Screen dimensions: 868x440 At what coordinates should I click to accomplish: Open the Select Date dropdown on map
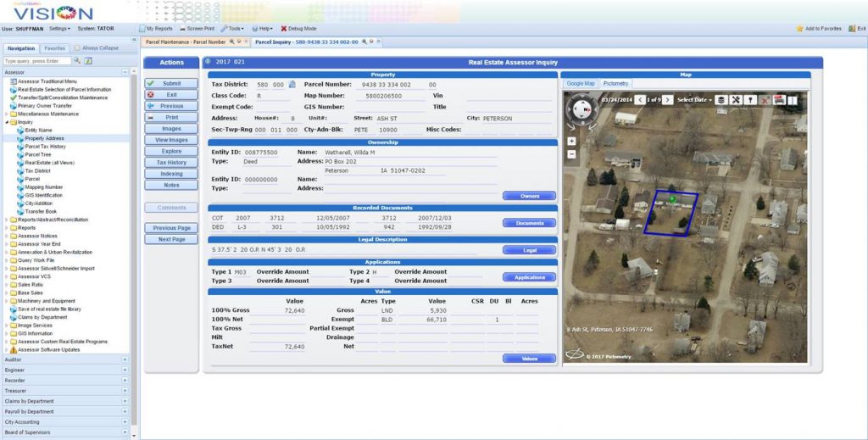coord(694,100)
